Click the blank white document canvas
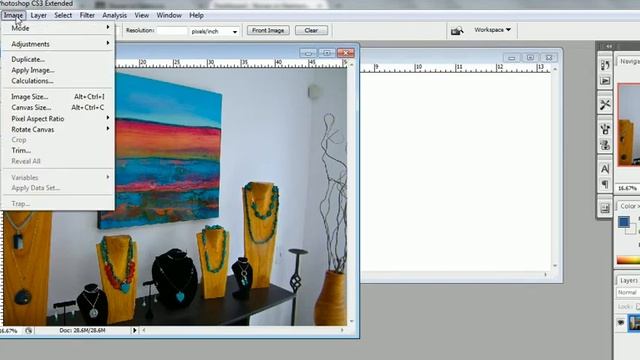 click(x=455, y=171)
